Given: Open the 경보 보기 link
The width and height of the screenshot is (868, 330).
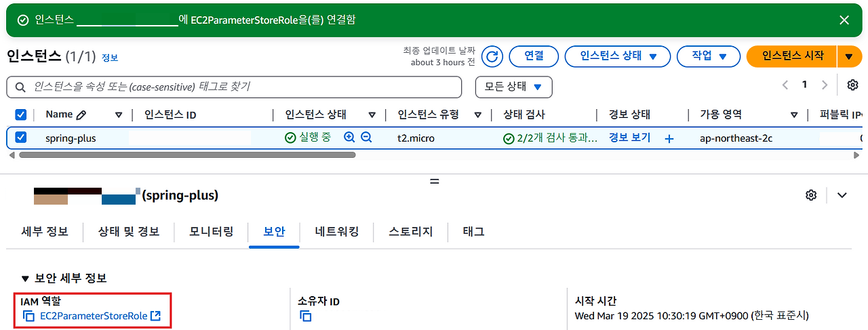Looking at the screenshot, I should (x=629, y=138).
